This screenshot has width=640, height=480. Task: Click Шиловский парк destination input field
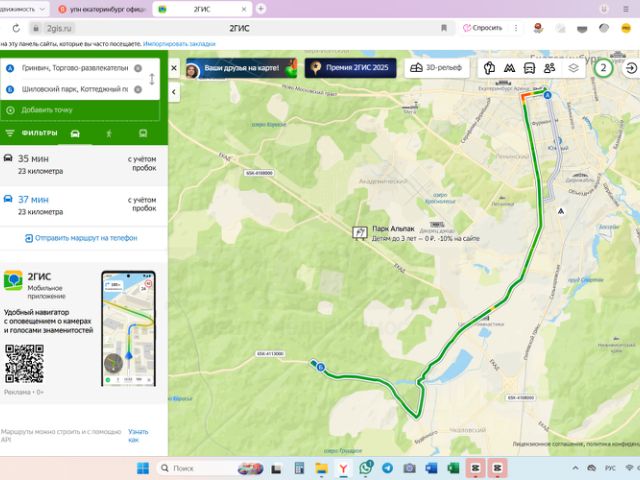75,89
